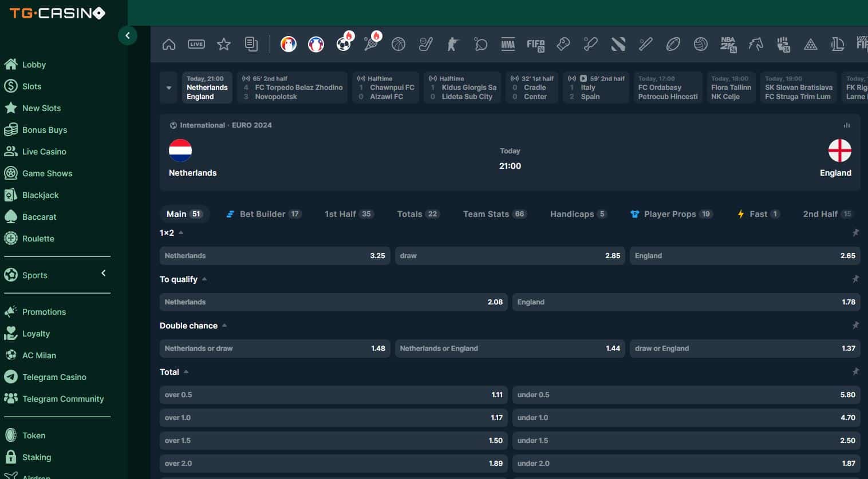Screen dimensions: 868x479
Task: Select the NBA 2K24 icon
Action: click(x=728, y=44)
